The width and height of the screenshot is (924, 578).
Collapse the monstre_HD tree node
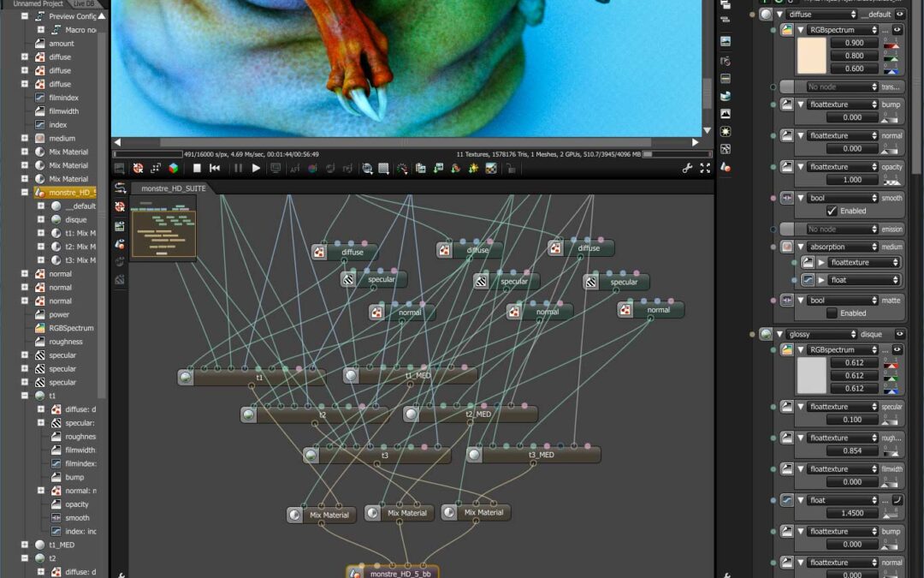point(26,193)
